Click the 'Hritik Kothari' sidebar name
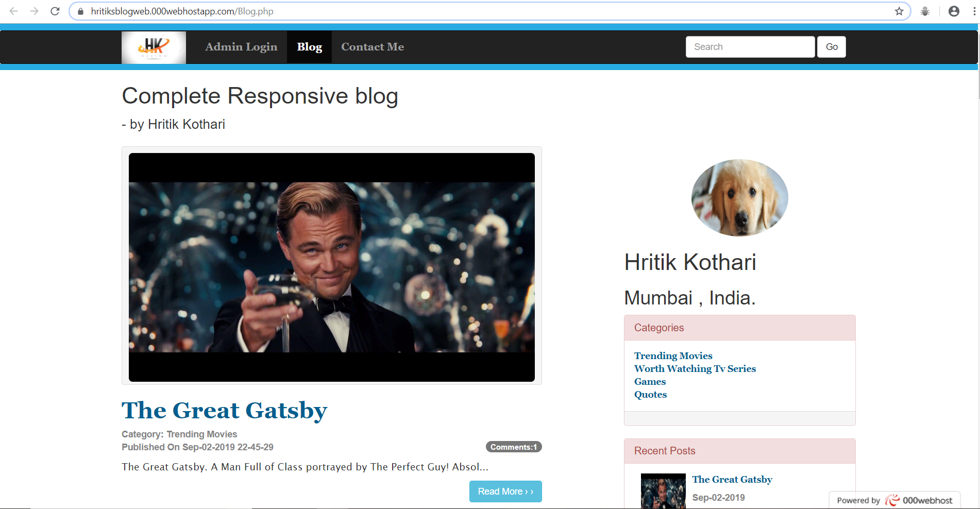This screenshot has height=509, width=980. (x=690, y=262)
